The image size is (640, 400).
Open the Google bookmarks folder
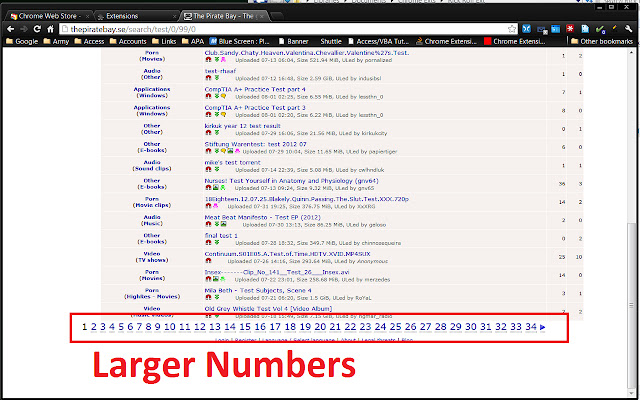click(x=22, y=41)
